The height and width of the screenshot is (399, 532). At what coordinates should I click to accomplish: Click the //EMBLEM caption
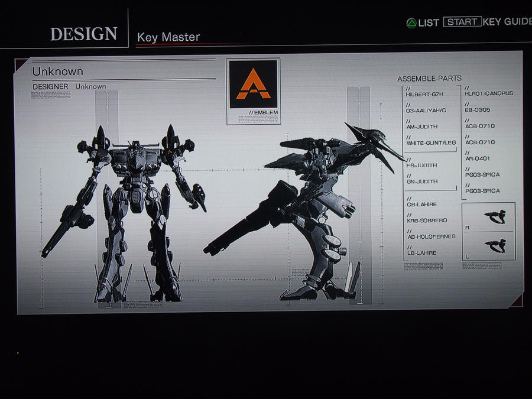(263, 112)
